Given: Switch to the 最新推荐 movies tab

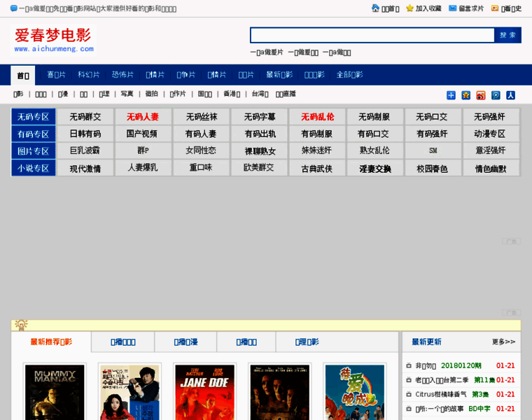Looking at the screenshot, I should click(51, 342).
